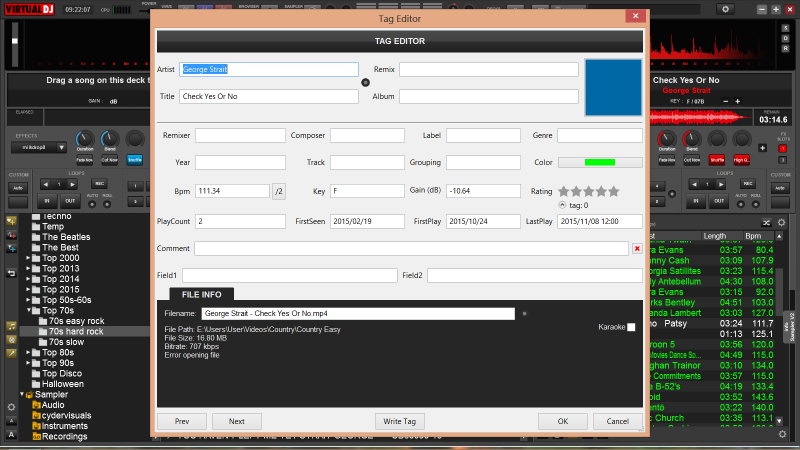Expand the Top 2000 folder
Image resolution: width=800 pixels, height=450 pixels.
(x=27, y=257)
